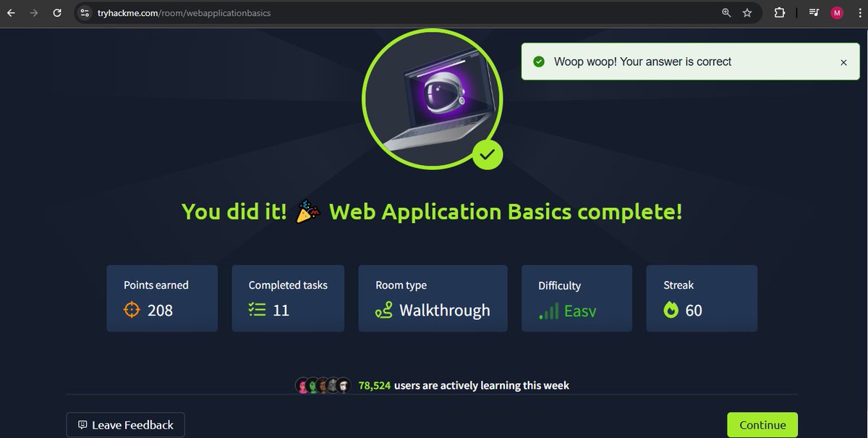Viewport: 868px width, 438px height.
Task: Click the streak flame icon
Action: pos(671,310)
